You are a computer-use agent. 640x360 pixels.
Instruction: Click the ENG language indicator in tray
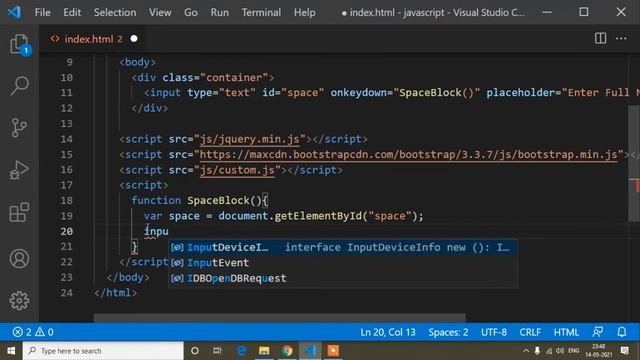573,351
